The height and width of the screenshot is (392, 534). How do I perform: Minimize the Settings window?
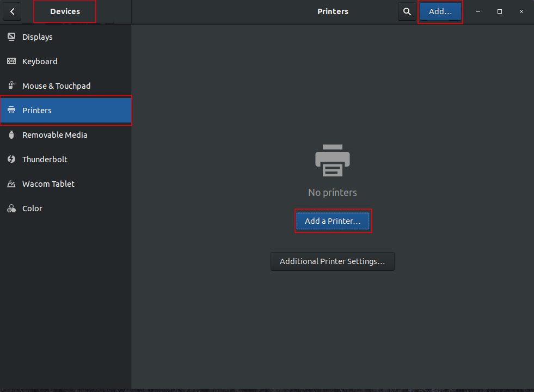[x=478, y=11]
